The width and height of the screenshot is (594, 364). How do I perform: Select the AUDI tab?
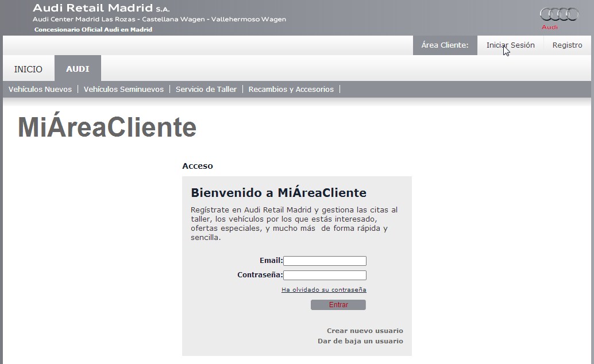click(x=78, y=68)
